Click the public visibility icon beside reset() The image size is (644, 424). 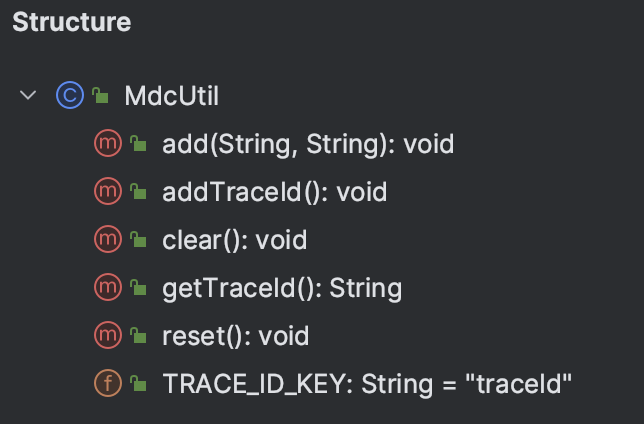138,336
